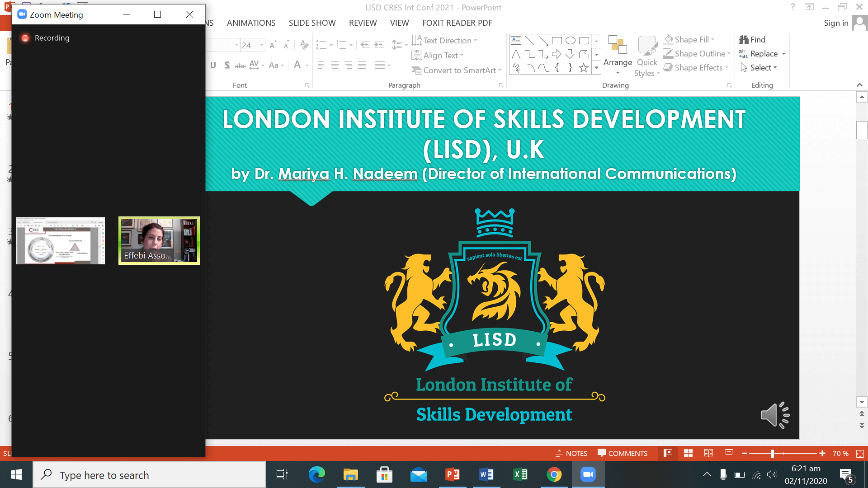Align text to the right

pyautogui.click(x=349, y=66)
